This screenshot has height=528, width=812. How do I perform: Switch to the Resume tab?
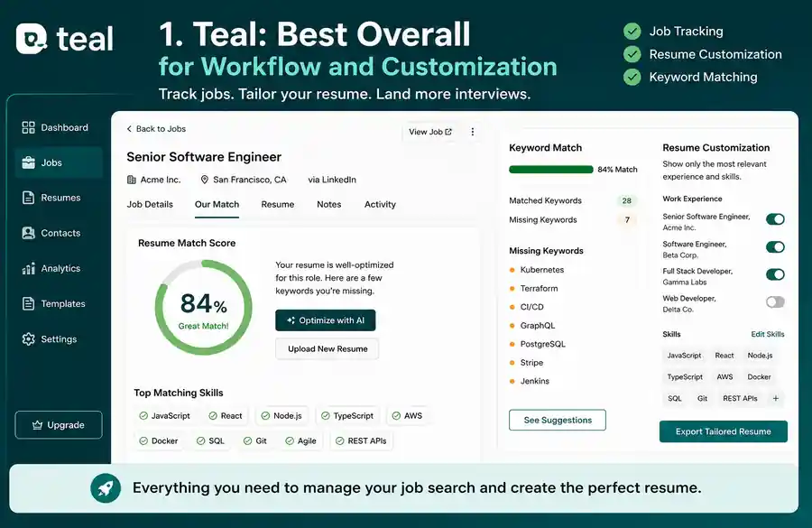pyautogui.click(x=278, y=204)
